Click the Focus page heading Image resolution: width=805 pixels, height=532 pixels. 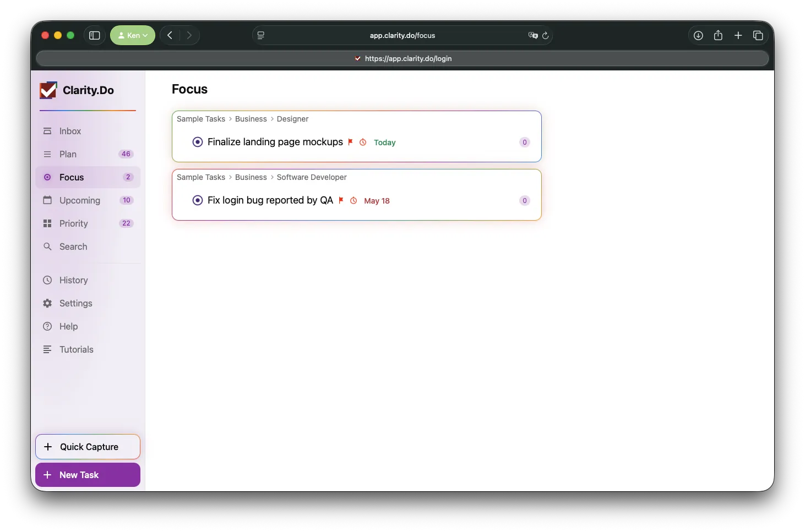[189, 89]
